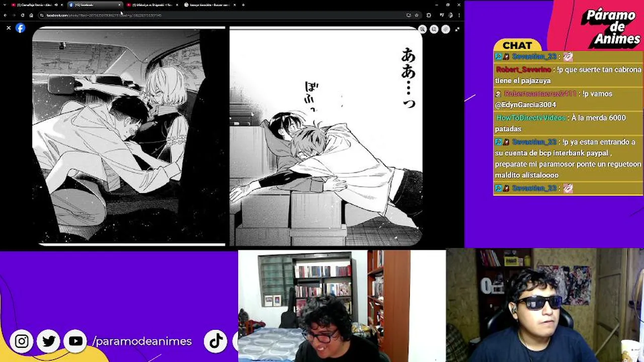Switch to the Google search tab
Screen dimensions: 644x362
pyautogui.click(x=210, y=5)
